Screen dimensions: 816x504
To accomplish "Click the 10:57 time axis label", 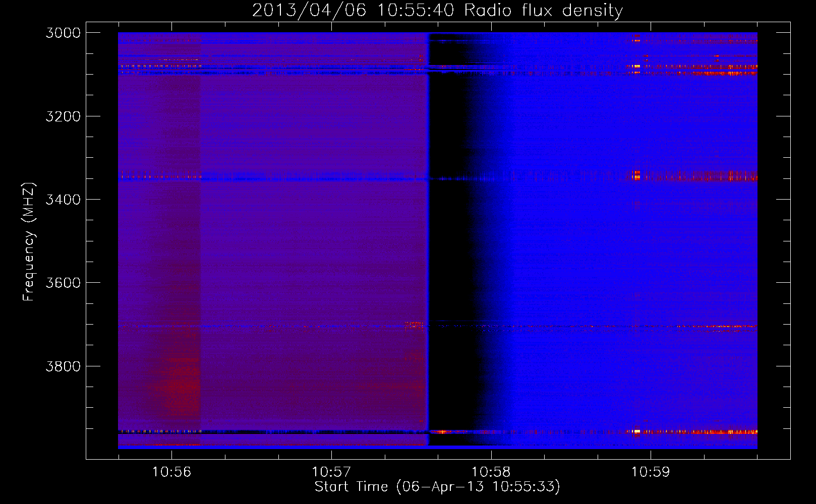I will click(331, 472).
